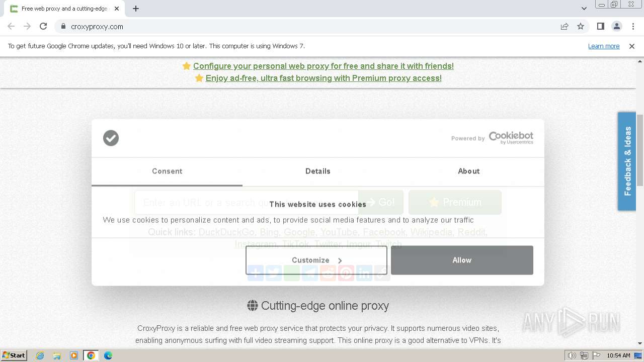Viewport: 644px width, 362px height.
Task: Click the Action Center flag icon
Action: click(596, 355)
